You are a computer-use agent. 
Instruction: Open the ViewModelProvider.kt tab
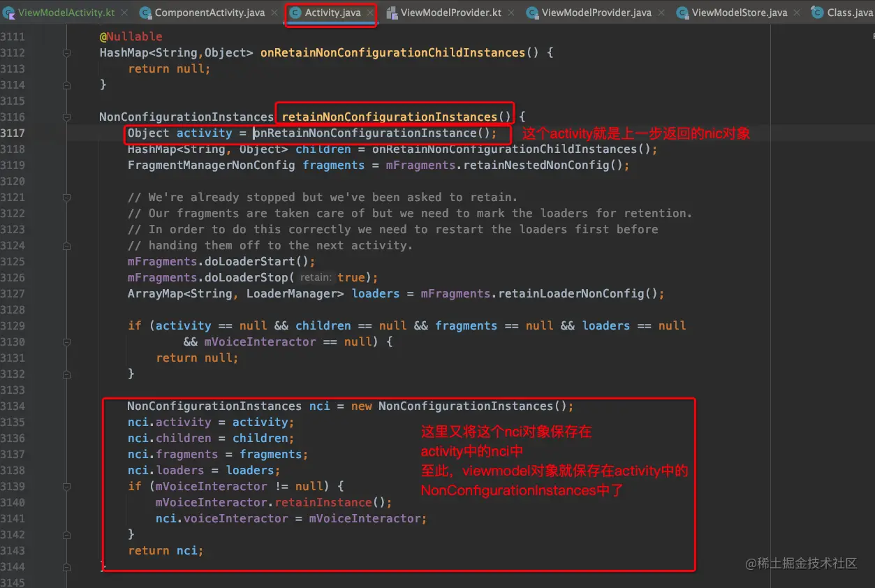click(x=451, y=13)
